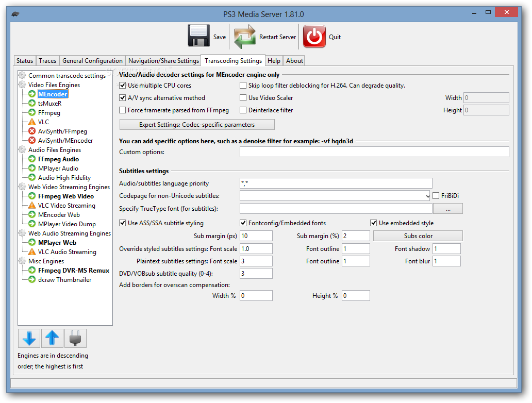The width and height of the screenshot is (532, 403).
Task: Select the tsMuxeR engine label
Action: [x=49, y=104]
